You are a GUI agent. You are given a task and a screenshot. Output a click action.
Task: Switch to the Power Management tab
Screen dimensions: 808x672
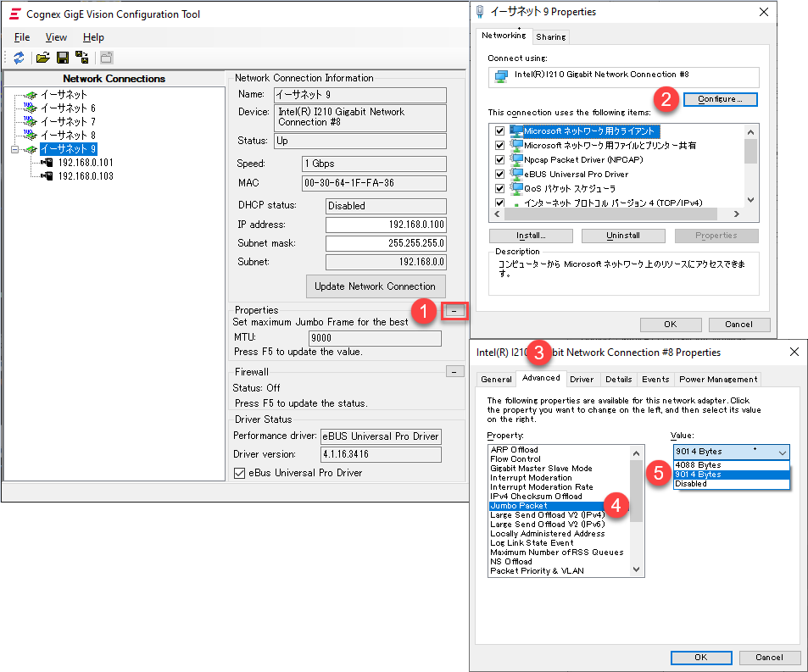pos(717,379)
